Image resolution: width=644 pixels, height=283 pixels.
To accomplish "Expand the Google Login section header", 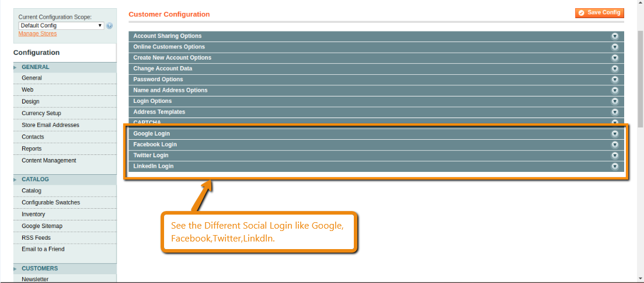I will pyautogui.click(x=376, y=134).
